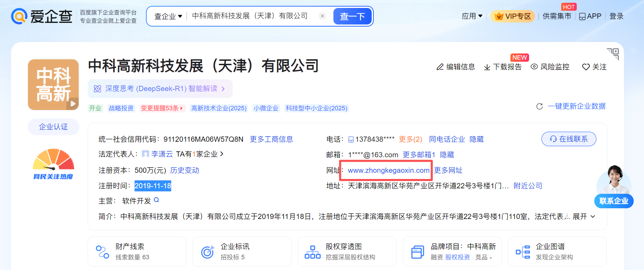Image resolution: width=644 pixels, height=270 pixels.
Task: Clear the search box with the X icon
Action: 322,16
